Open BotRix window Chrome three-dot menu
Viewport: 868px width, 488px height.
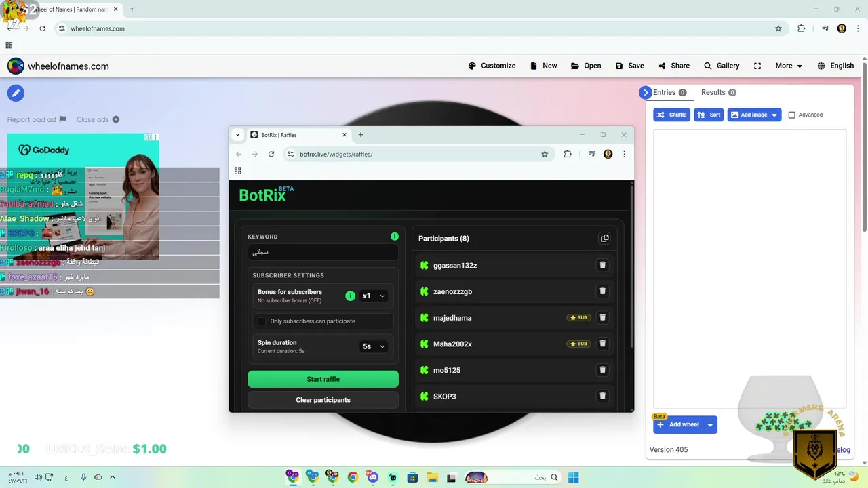(x=624, y=154)
